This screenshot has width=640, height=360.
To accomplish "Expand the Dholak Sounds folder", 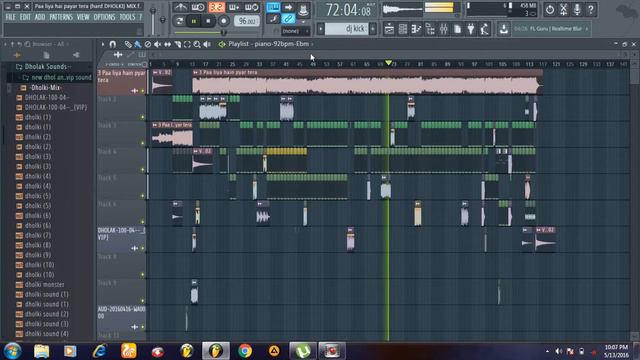I will click(x=43, y=67).
